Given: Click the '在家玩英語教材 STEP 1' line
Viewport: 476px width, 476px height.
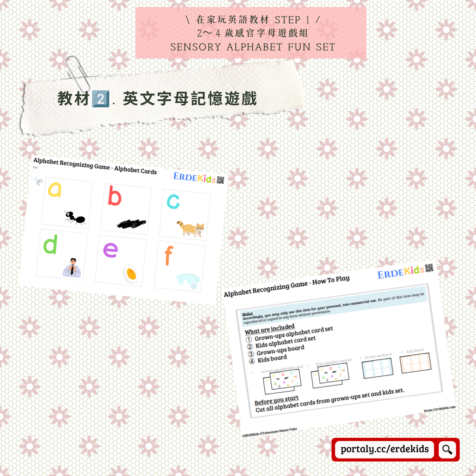Looking at the screenshot, I should pyautogui.click(x=253, y=19).
